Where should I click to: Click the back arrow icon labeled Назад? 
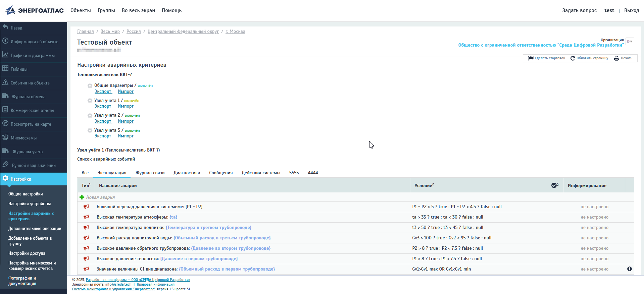pos(5,27)
